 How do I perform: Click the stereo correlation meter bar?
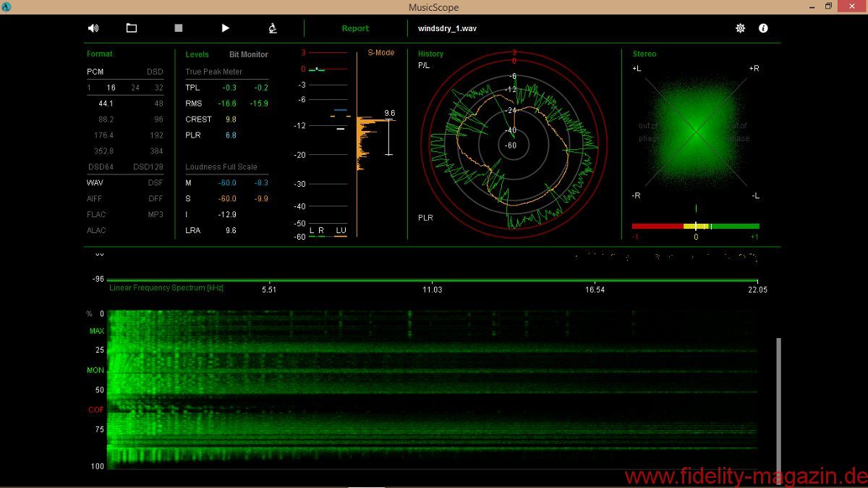(695, 227)
